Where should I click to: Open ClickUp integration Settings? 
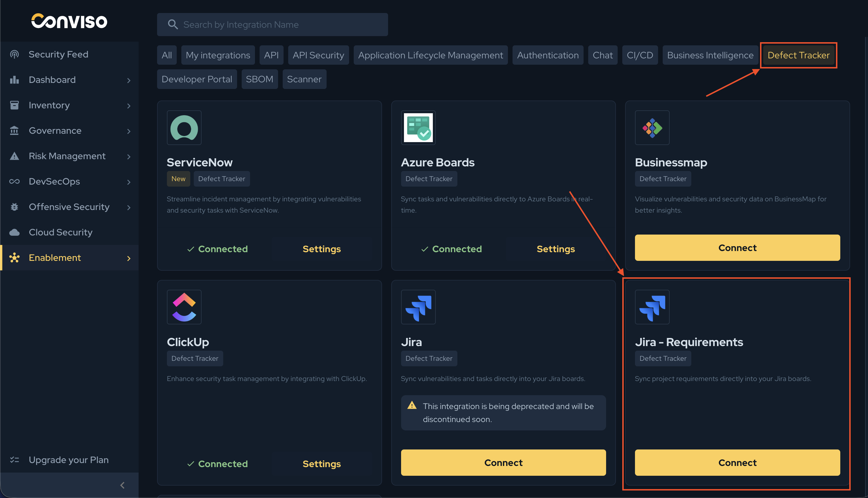(x=322, y=464)
